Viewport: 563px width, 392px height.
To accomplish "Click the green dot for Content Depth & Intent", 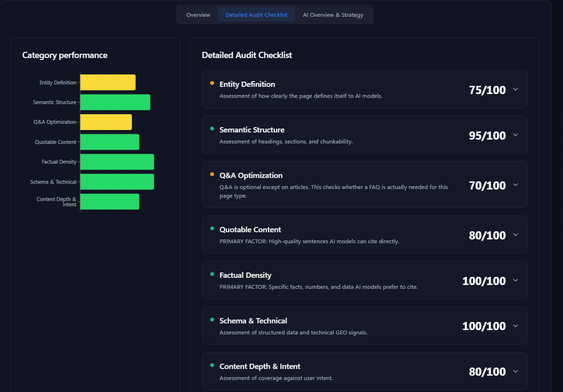I will tap(212, 365).
